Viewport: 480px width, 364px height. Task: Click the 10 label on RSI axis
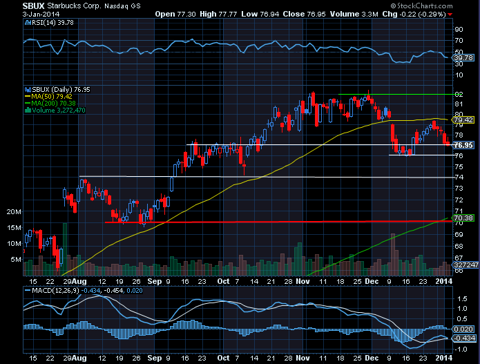(x=459, y=75)
